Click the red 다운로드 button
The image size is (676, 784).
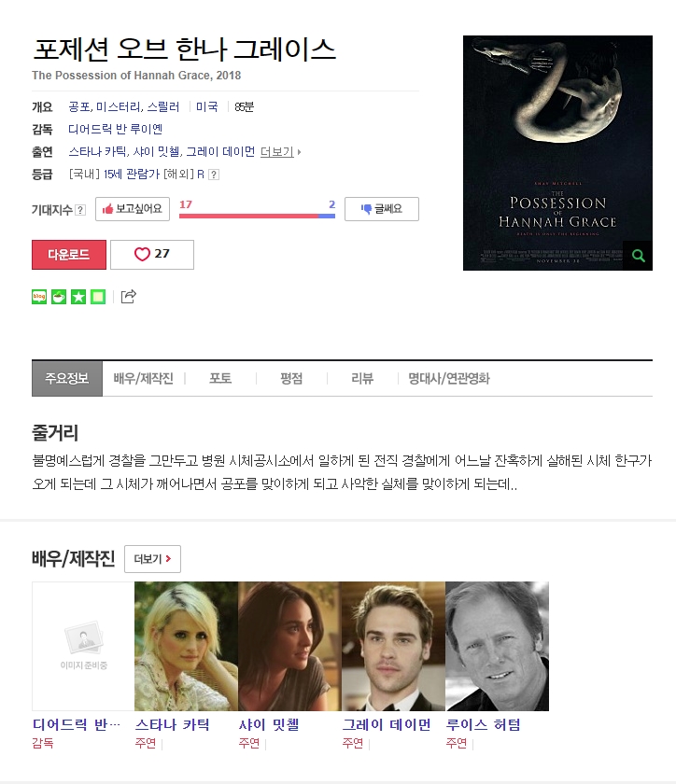point(69,255)
